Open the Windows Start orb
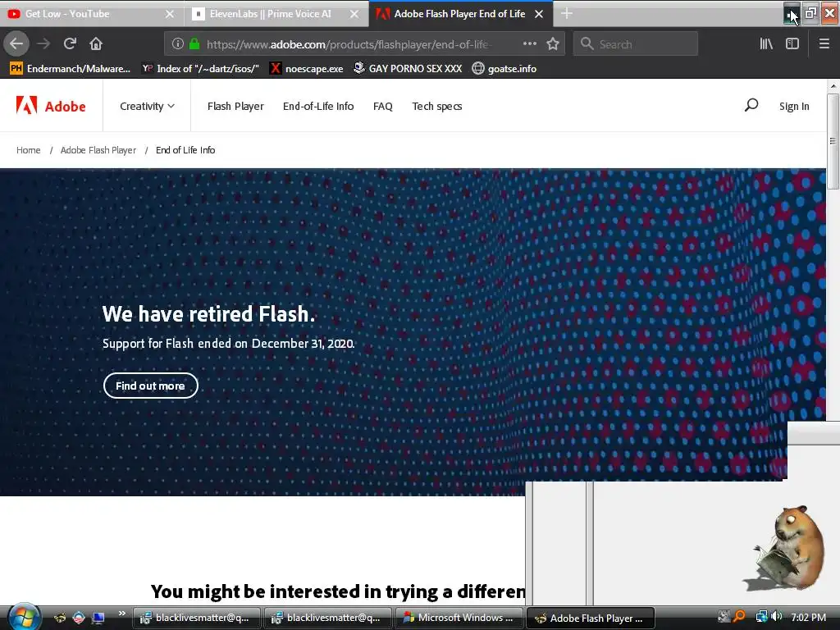The height and width of the screenshot is (630, 840). pyautogui.click(x=23, y=617)
